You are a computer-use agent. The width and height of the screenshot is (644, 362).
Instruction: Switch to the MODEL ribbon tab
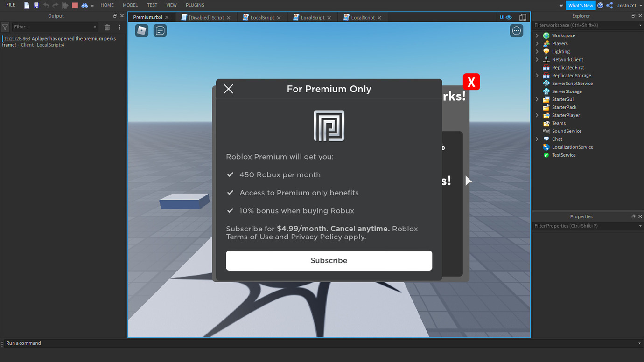[x=130, y=5]
